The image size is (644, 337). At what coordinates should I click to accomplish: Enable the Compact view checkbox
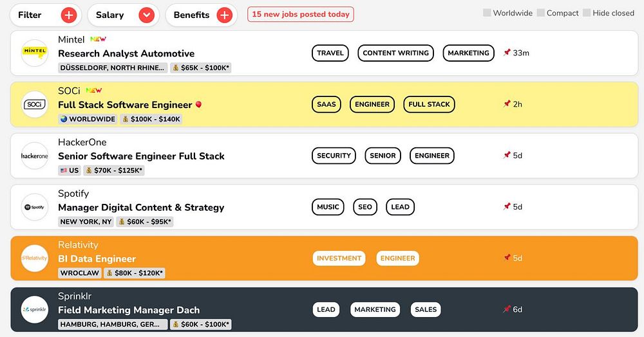coord(541,13)
